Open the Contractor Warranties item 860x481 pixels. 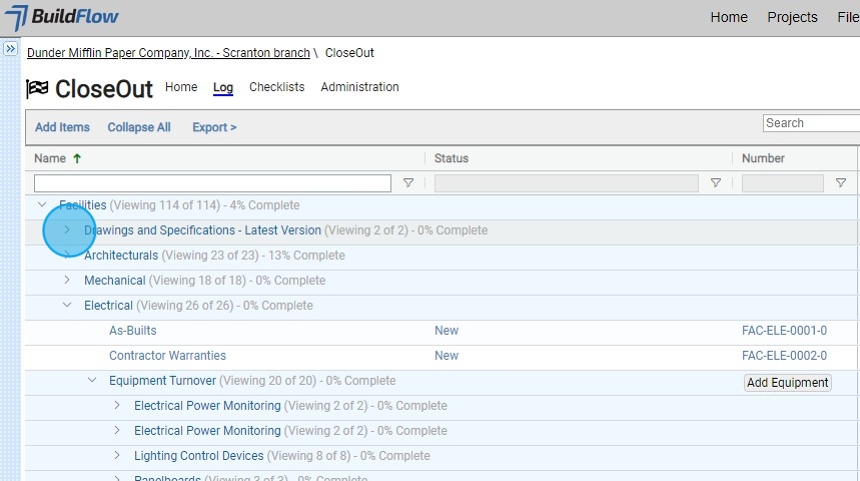pyautogui.click(x=167, y=355)
